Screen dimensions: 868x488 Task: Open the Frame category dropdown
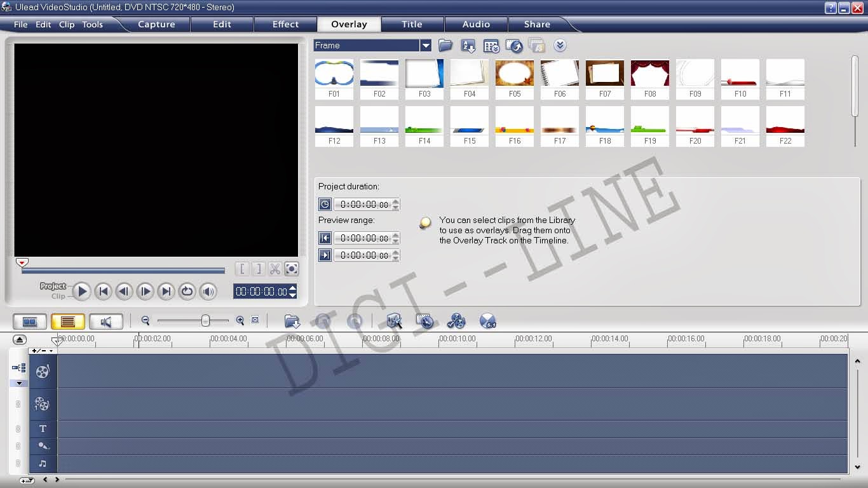tap(426, 45)
